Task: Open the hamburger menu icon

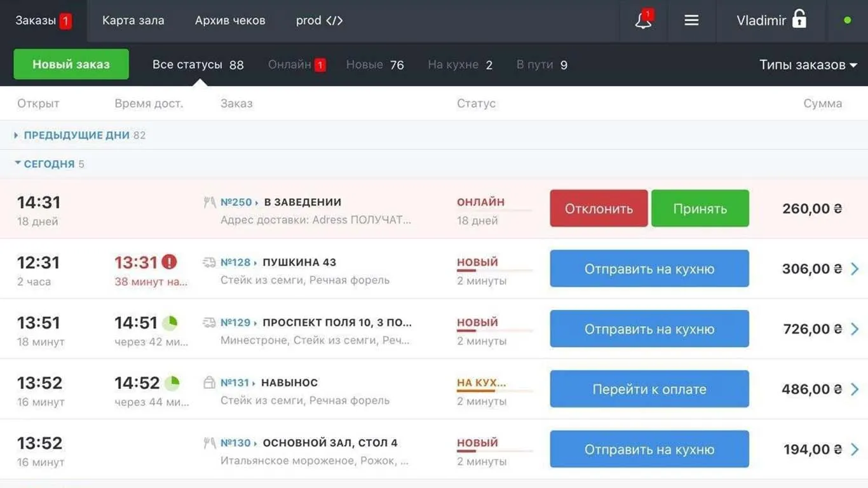Action: click(x=691, y=20)
